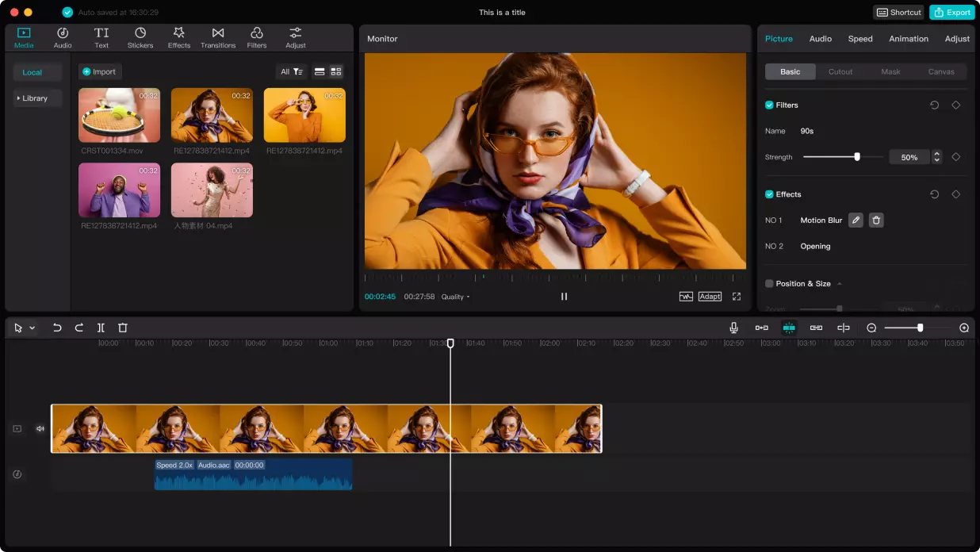Open the Adjust tab in media toolbar
Screen dimensions: 980x552
(x=296, y=37)
